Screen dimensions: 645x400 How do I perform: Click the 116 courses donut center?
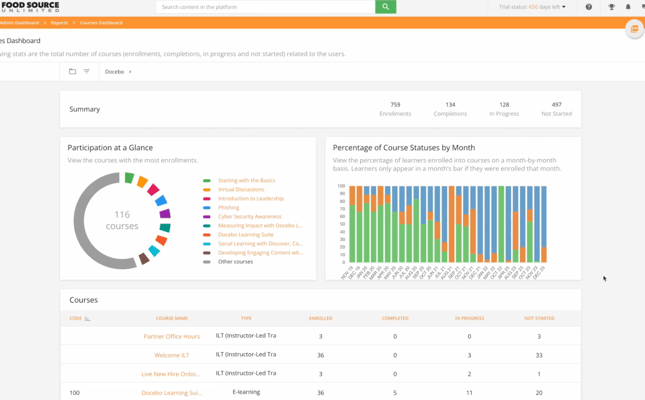tap(122, 220)
